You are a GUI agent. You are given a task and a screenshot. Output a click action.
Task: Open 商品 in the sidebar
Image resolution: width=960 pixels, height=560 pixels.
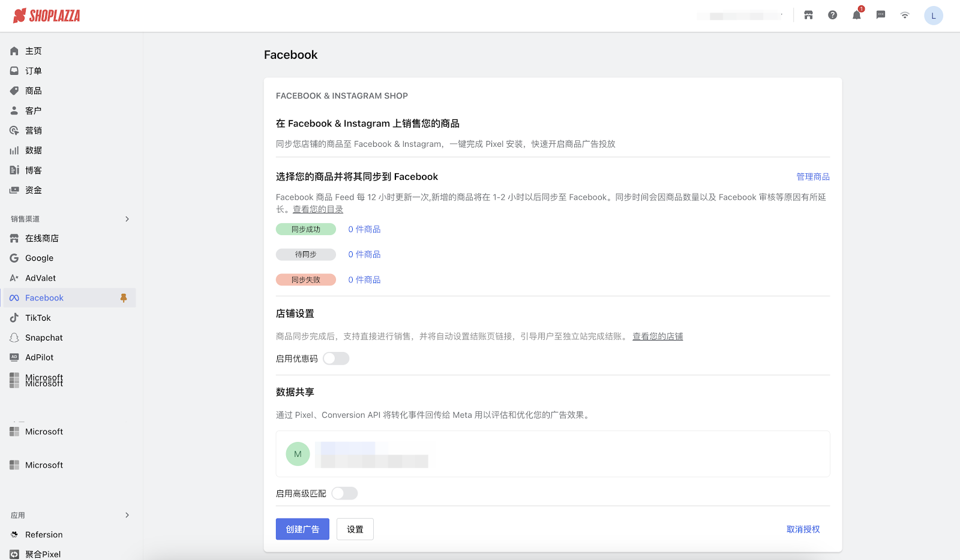coord(34,91)
